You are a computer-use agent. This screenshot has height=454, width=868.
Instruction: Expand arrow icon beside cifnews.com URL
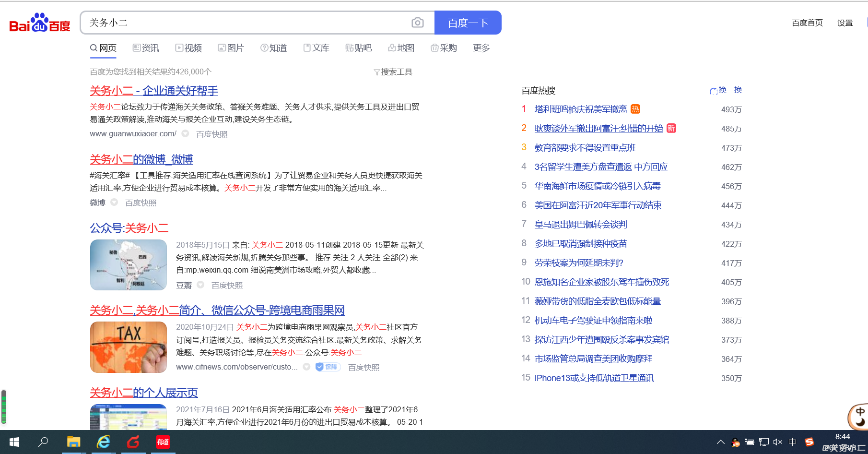coord(306,367)
